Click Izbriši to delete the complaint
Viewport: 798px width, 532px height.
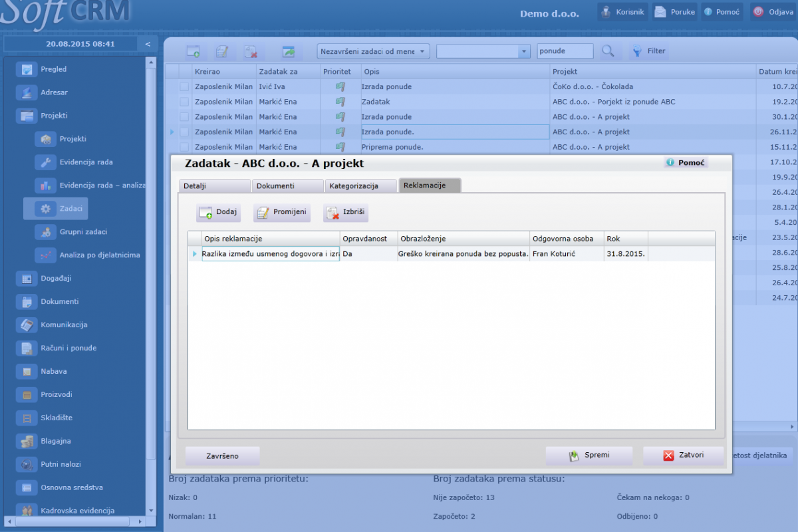[x=346, y=213]
